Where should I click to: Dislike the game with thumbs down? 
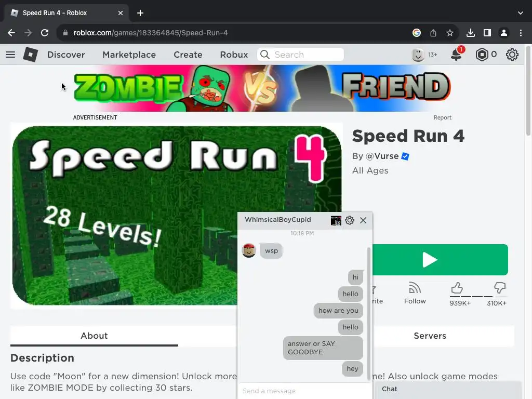coord(499,288)
